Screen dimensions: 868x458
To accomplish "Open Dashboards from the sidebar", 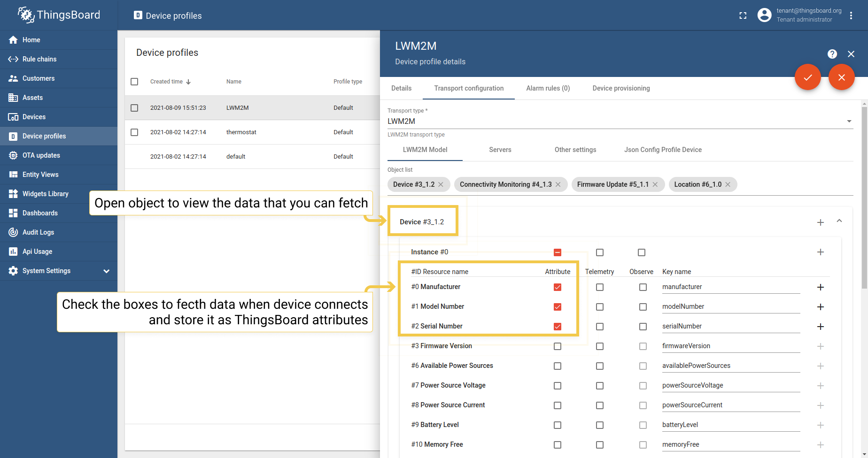I will [x=58, y=213].
